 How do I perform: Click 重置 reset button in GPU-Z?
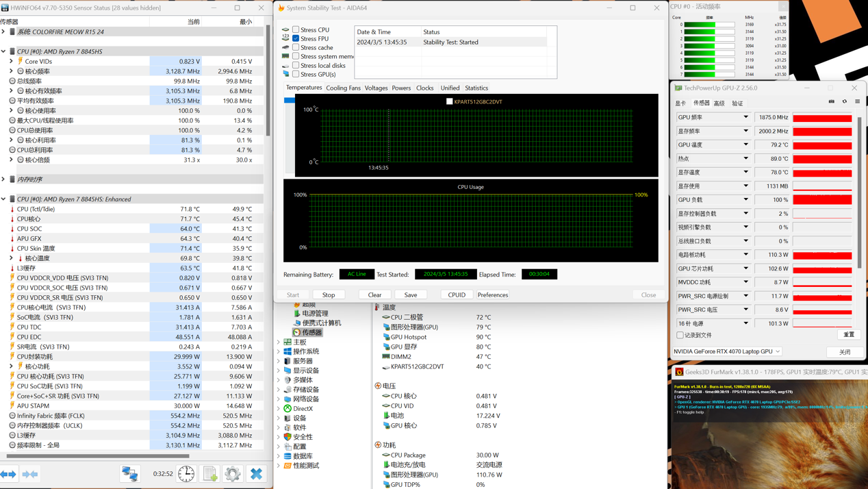coord(849,335)
